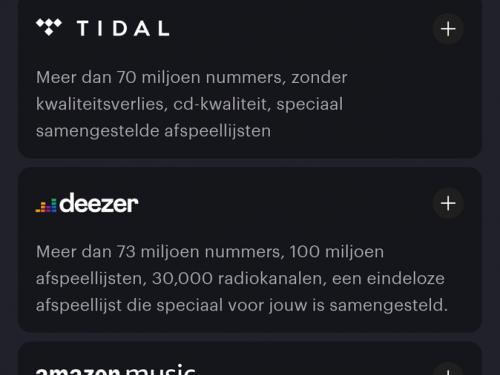
Task: Click the TIDAL diamond logo icon
Action: pos(49,27)
